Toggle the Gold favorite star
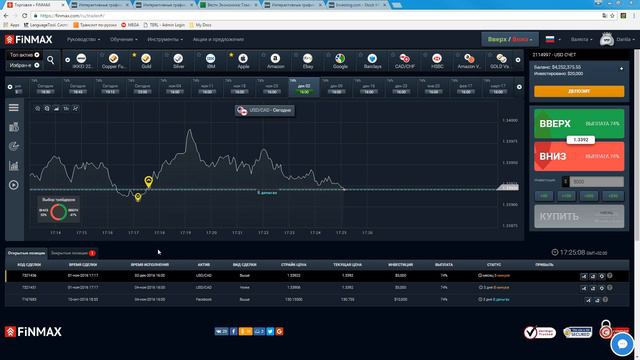The image size is (640, 360). coord(134,55)
